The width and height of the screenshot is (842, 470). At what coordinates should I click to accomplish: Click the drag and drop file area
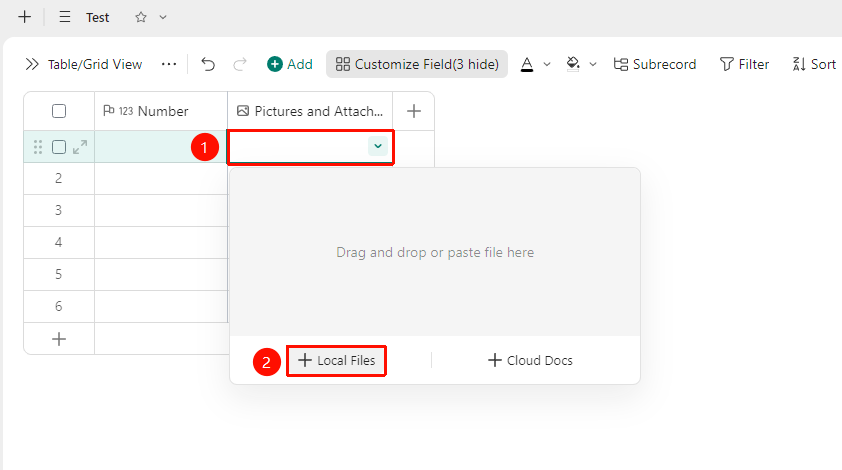(x=435, y=252)
